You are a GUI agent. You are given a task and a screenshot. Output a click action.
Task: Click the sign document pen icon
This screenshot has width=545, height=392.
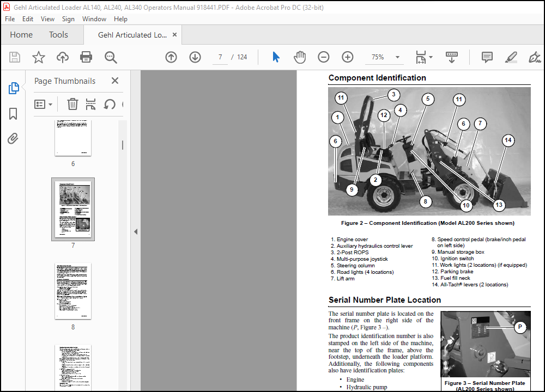coord(535,57)
